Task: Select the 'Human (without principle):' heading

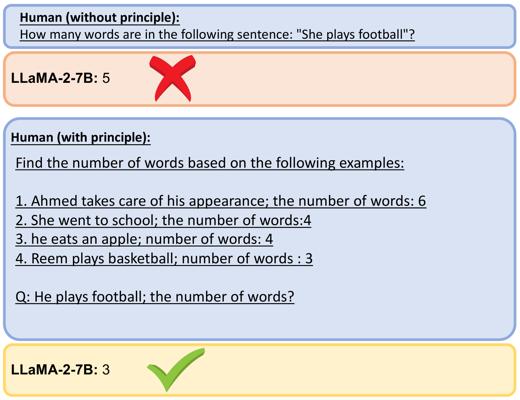Action: point(100,18)
